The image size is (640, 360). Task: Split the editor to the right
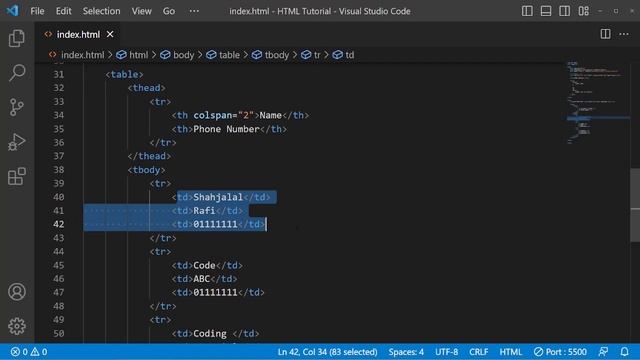point(605,34)
